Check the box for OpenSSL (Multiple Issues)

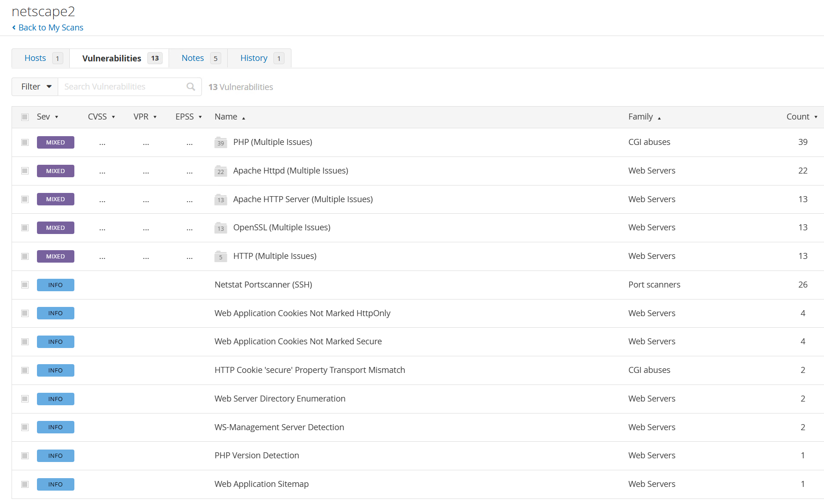(25, 228)
